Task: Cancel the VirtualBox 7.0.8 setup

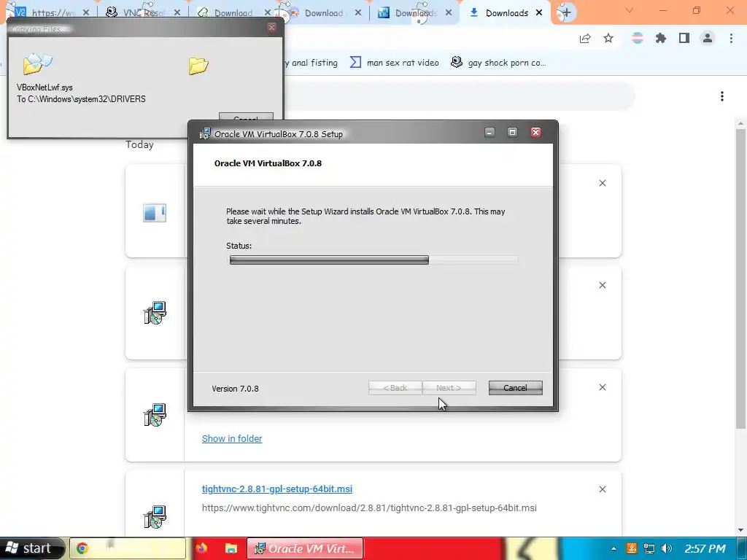Action: click(x=516, y=388)
